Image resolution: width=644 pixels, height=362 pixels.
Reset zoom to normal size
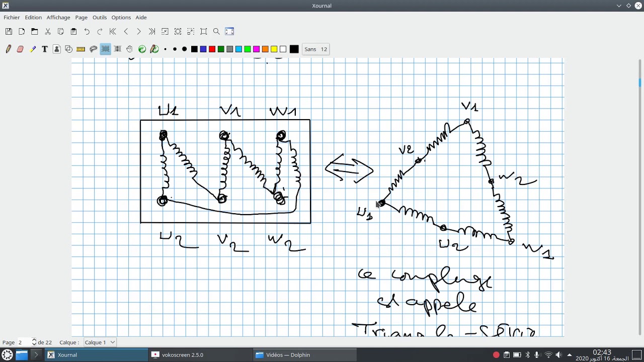pyautogui.click(x=204, y=32)
